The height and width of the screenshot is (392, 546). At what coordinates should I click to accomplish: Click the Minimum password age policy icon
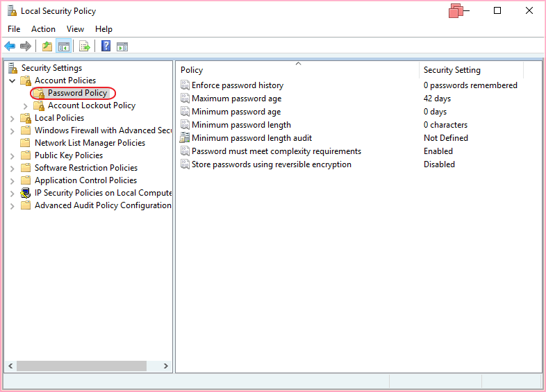click(185, 112)
